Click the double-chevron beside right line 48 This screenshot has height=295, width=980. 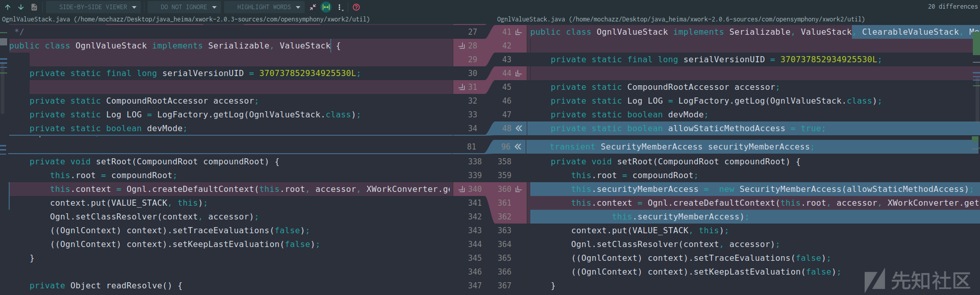(519, 129)
